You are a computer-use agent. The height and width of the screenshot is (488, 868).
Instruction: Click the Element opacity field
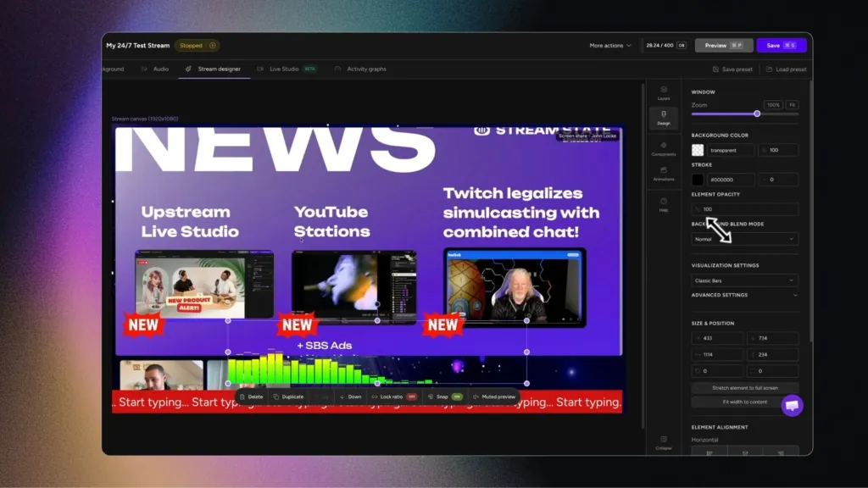pos(744,209)
